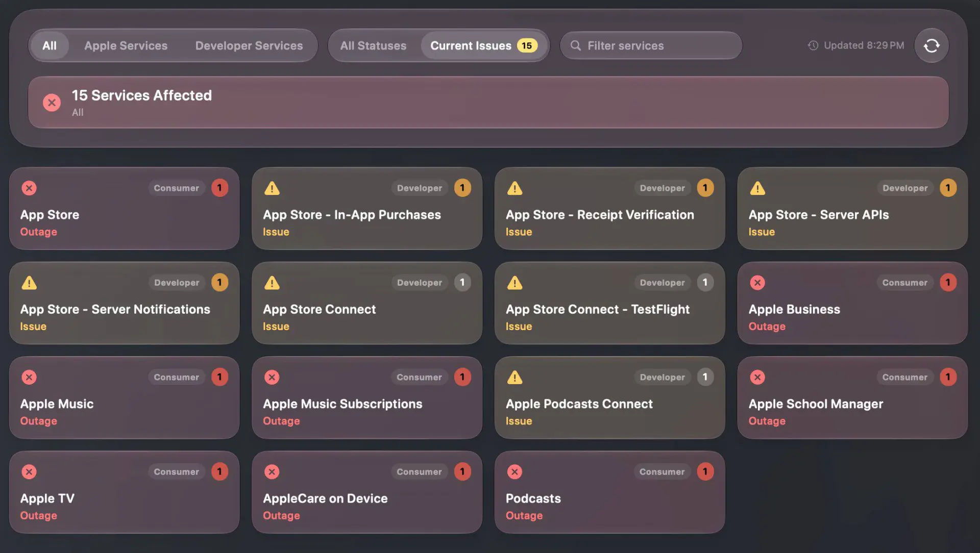Click the incident count badge on Apple Business card
This screenshot has height=553, width=980.
pos(948,283)
